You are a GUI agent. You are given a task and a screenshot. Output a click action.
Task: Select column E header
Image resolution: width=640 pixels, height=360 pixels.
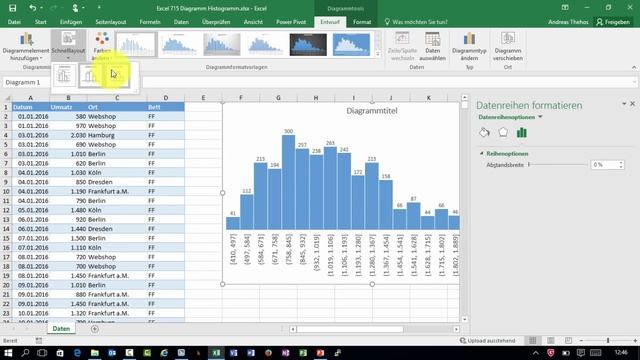[203, 98]
